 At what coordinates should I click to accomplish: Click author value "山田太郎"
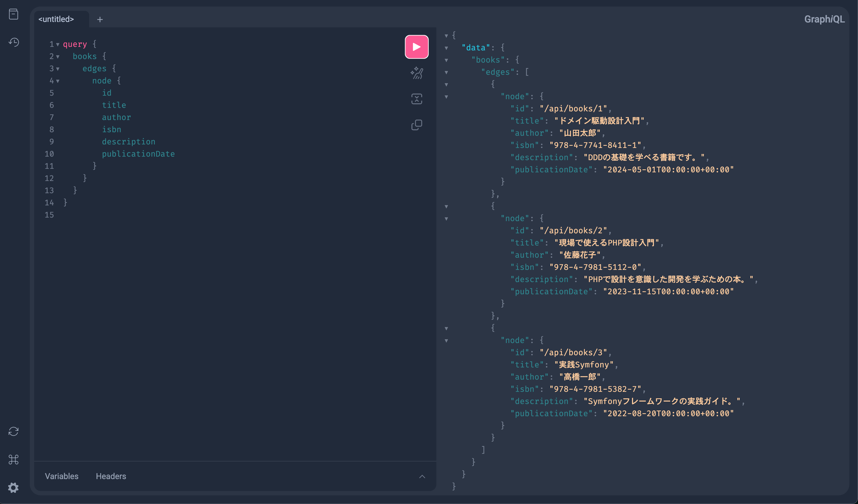580,133
